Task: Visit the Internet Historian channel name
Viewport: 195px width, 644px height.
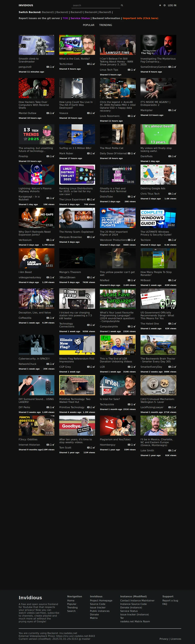Action: tap(29, 445)
